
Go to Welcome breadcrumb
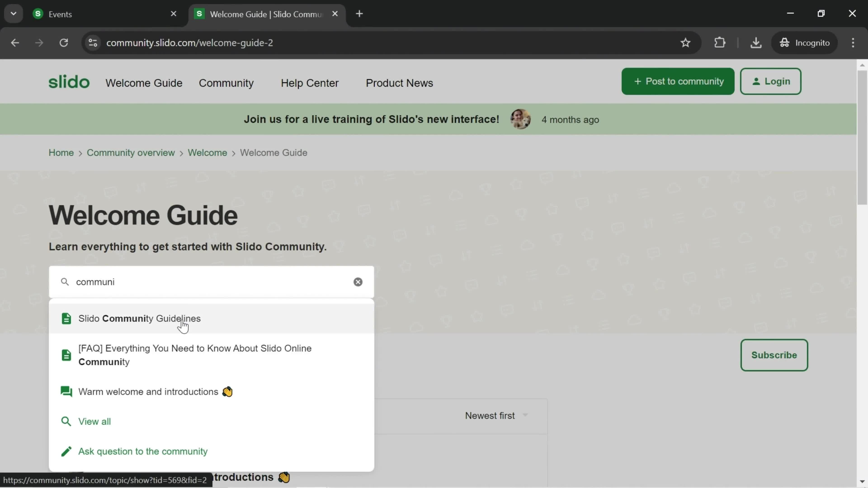coord(207,152)
